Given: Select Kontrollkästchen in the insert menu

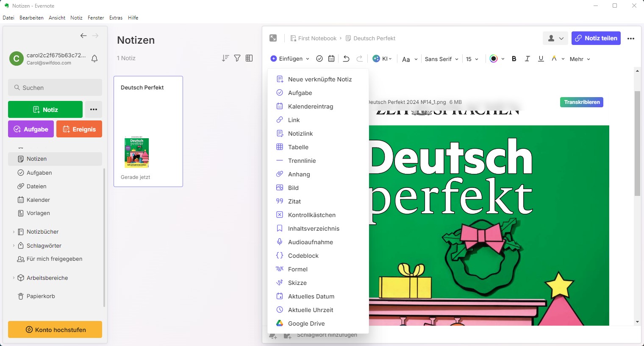Looking at the screenshot, I should coord(318,215).
